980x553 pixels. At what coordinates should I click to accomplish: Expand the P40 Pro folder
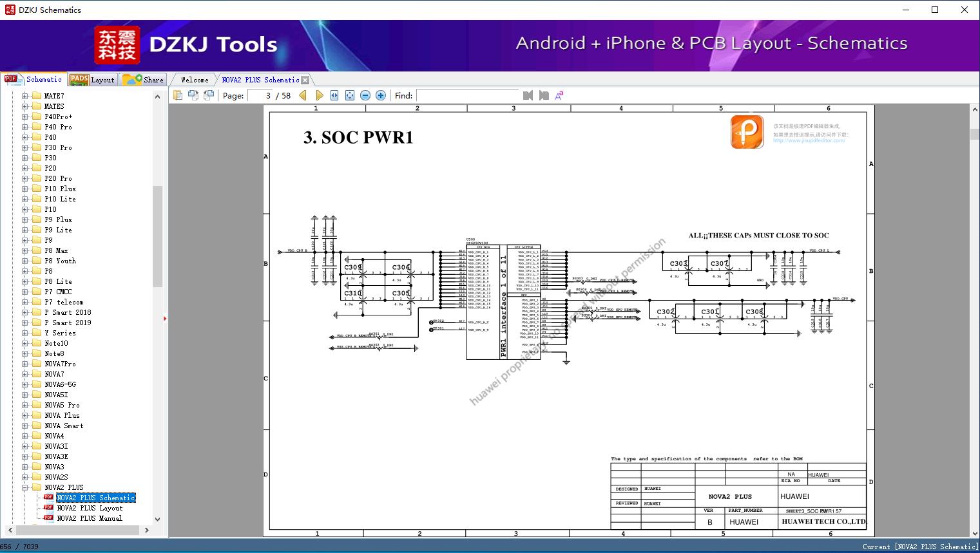click(x=25, y=127)
